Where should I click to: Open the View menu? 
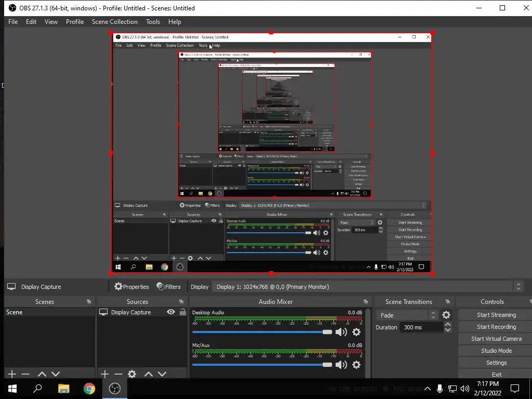pyautogui.click(x=51, y=22)
